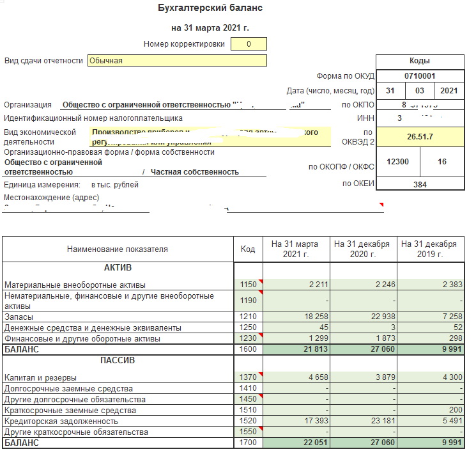Select the date year cell showing 2021
476x456 pixels.
(x=449, y=90)
